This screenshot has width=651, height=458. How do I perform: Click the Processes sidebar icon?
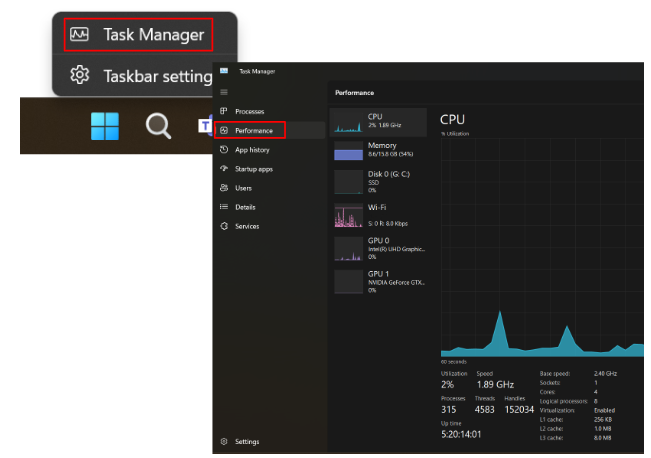point(224,111)
